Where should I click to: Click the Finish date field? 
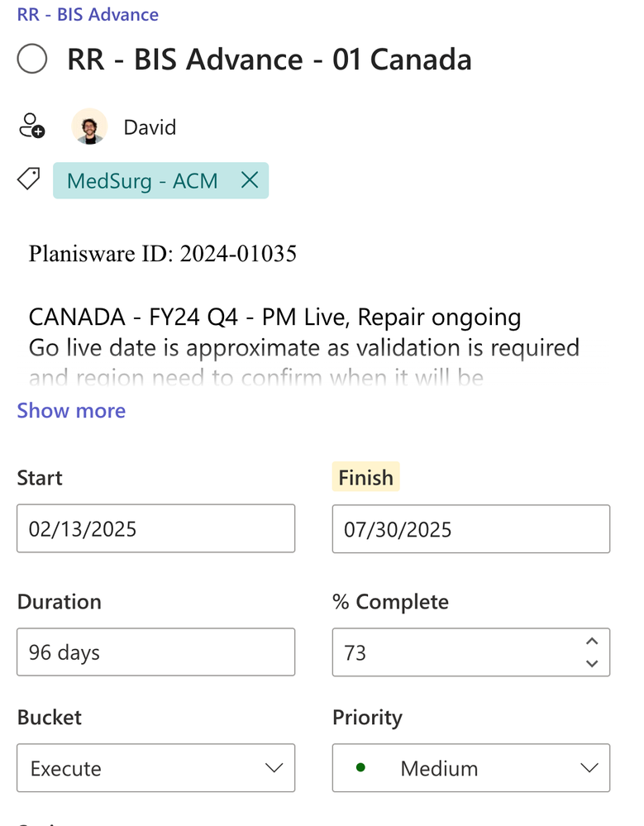click(470, 528)
